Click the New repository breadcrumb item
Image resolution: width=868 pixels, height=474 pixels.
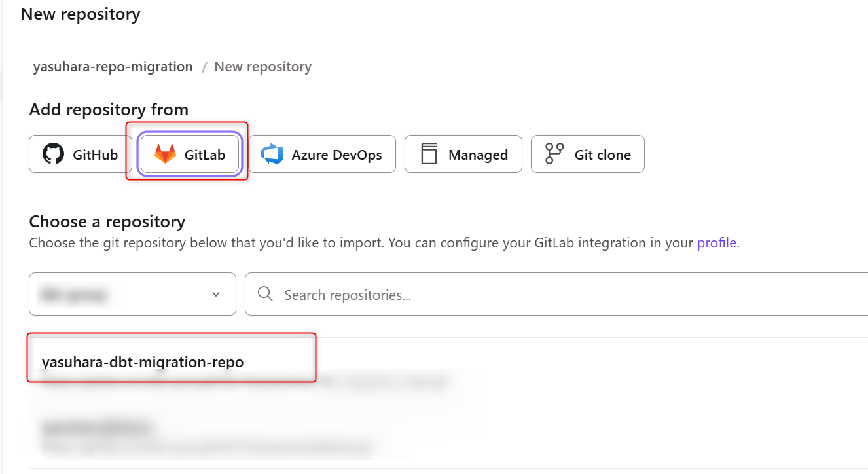click(x=262, y=67)
